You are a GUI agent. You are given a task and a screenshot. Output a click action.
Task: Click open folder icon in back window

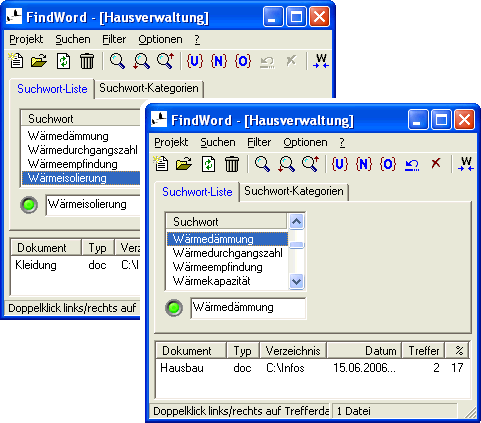(39, 61)
